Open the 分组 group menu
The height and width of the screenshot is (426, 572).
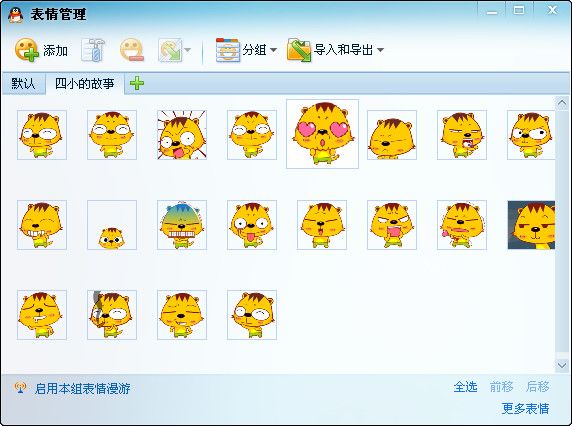[246, 50]
